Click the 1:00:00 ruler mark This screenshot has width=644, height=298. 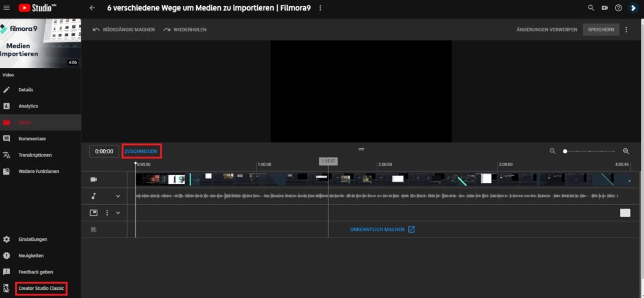pyautogui.click(x=264, y=164)
